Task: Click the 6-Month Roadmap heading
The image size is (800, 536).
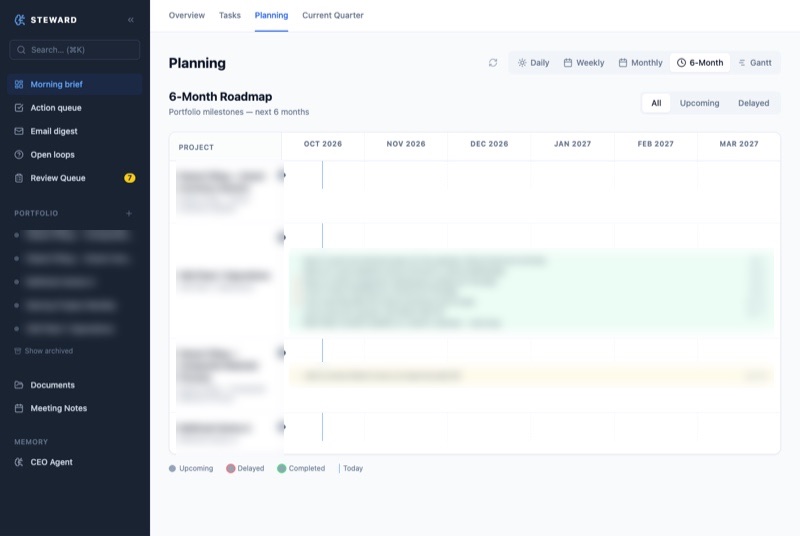Action: [x=220, y=96]
